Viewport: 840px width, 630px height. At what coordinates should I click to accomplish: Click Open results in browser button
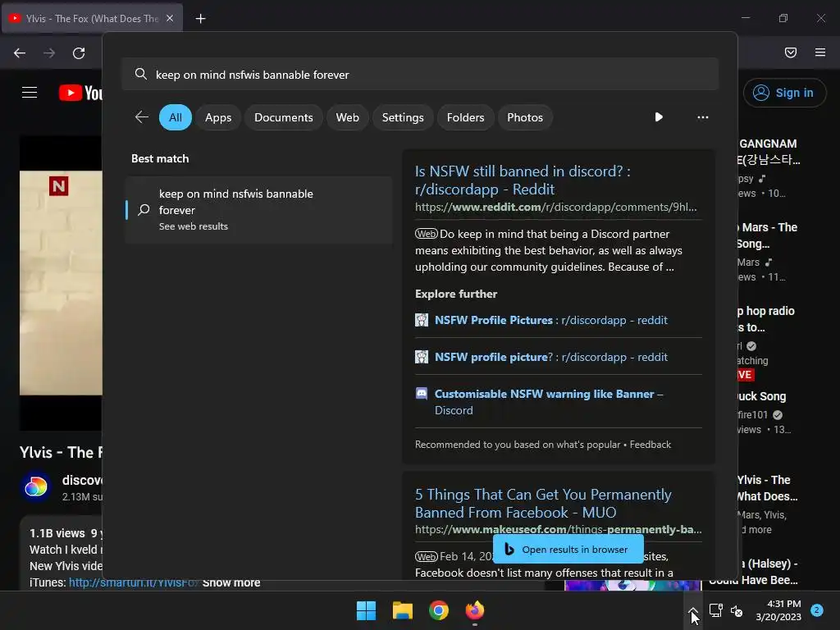coord(568,549)
